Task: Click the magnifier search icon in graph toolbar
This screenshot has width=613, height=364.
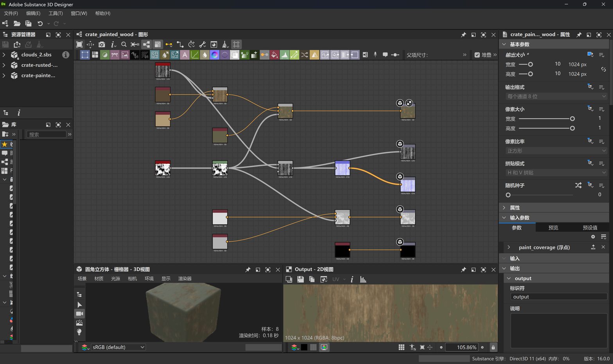Action: tap(124, 45)
